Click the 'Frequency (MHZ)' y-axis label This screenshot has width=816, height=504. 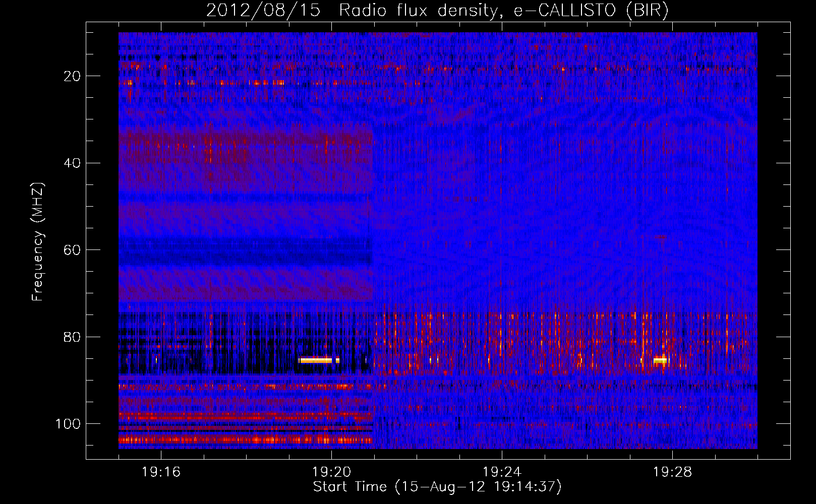38,242
